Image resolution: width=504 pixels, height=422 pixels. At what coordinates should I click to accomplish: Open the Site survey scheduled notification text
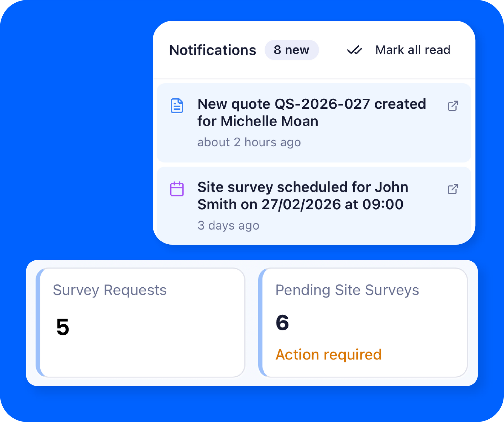302,187
